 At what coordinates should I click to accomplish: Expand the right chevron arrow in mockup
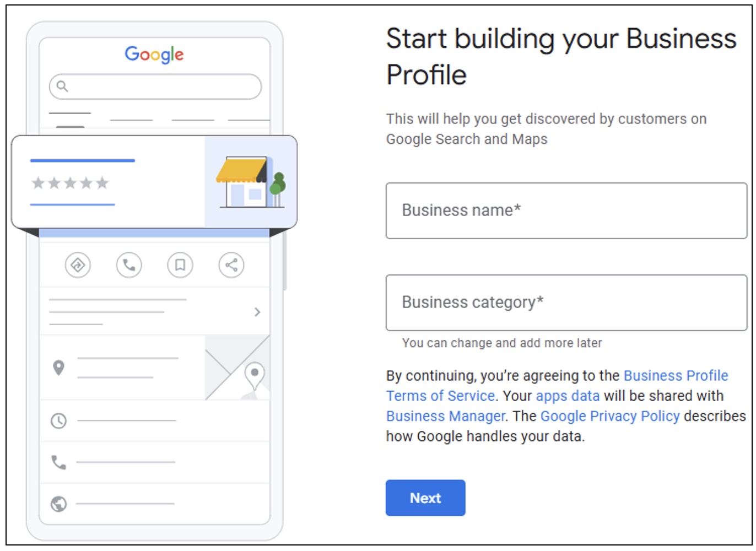click(257, 312)
